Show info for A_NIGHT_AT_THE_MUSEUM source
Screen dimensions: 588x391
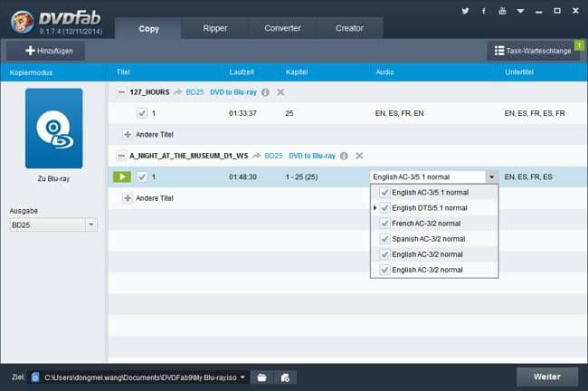point(344,156)
